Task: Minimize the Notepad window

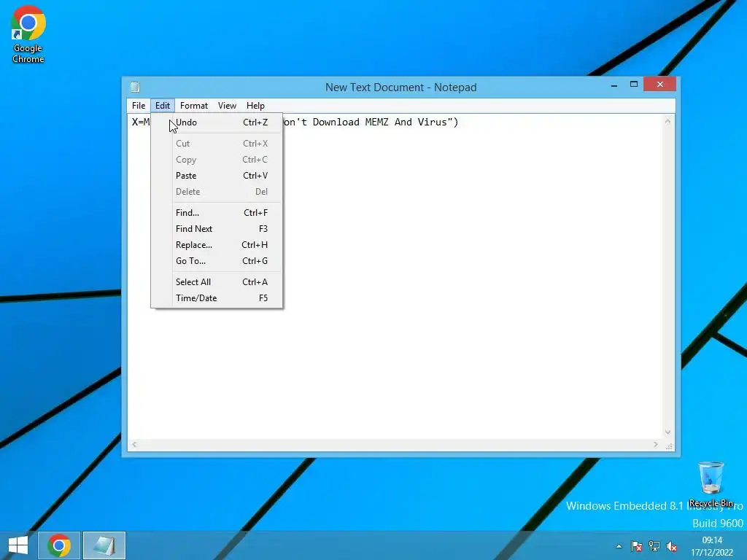Action: (x=614, y=85)
